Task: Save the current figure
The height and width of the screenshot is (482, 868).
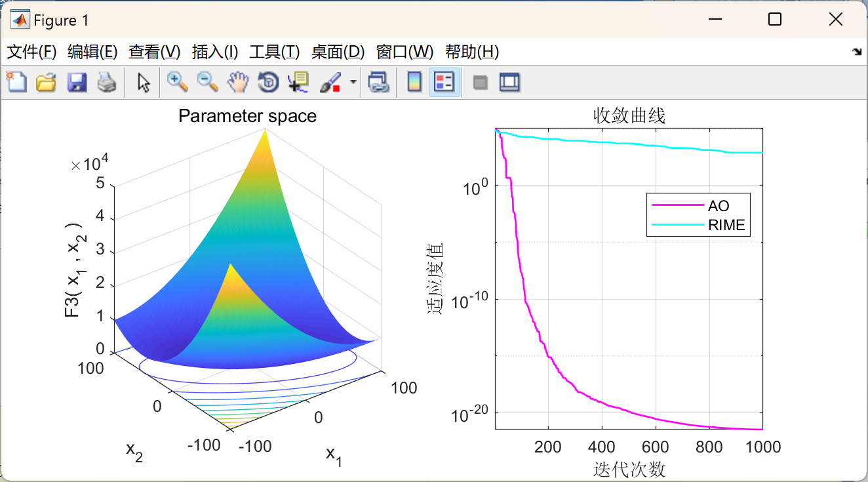Action: pyautogui.click(x=77, y=82)
